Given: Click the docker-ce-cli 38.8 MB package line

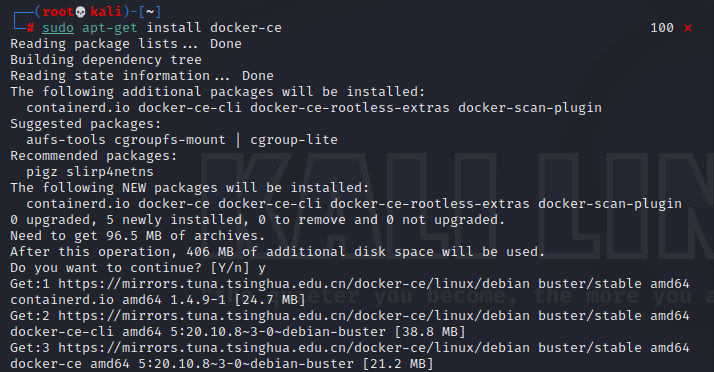Looking at the screenshot, I should click(238, 332).
